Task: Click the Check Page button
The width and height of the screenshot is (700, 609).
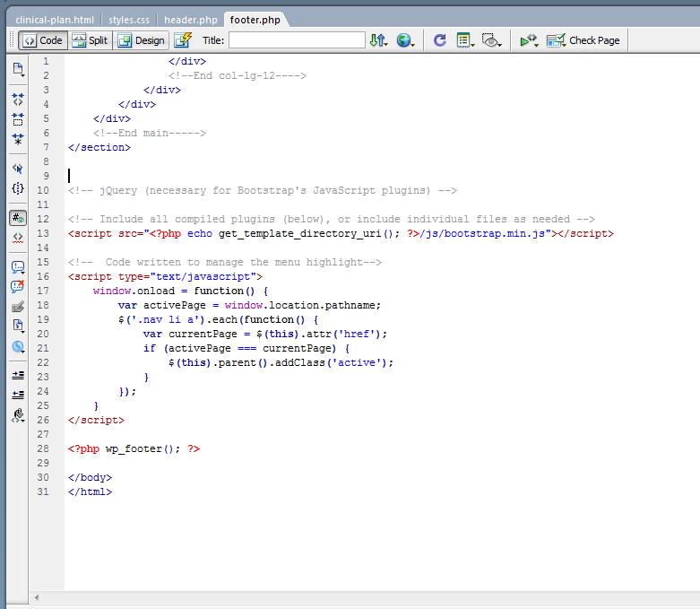Action: click(583, 40)
